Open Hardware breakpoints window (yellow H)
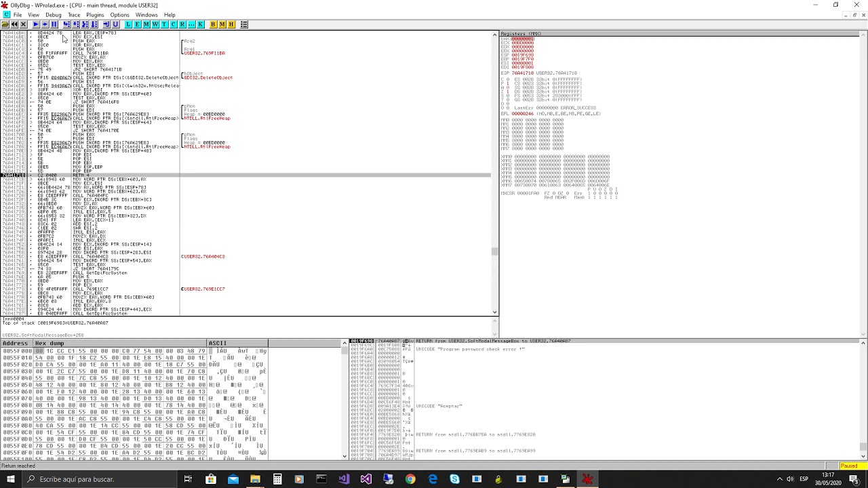This screenshot has height=488, width=868. 231,24
